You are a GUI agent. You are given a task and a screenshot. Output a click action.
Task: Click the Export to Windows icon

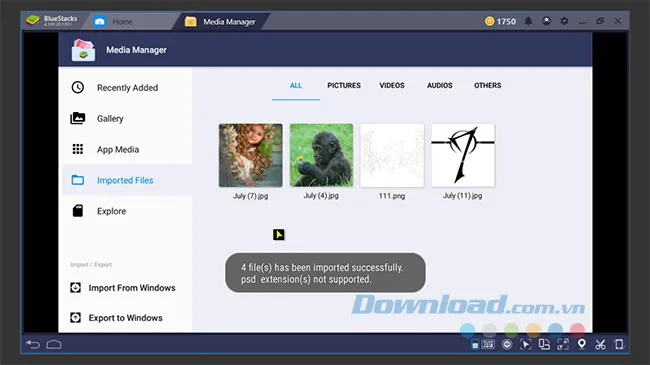point(75,318)
